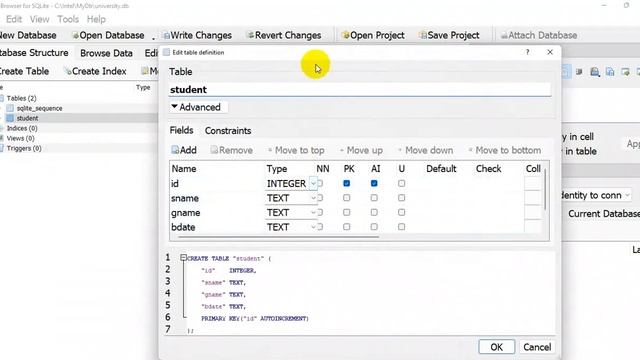Check the U checkbox for bdate field

coord(402,227)
